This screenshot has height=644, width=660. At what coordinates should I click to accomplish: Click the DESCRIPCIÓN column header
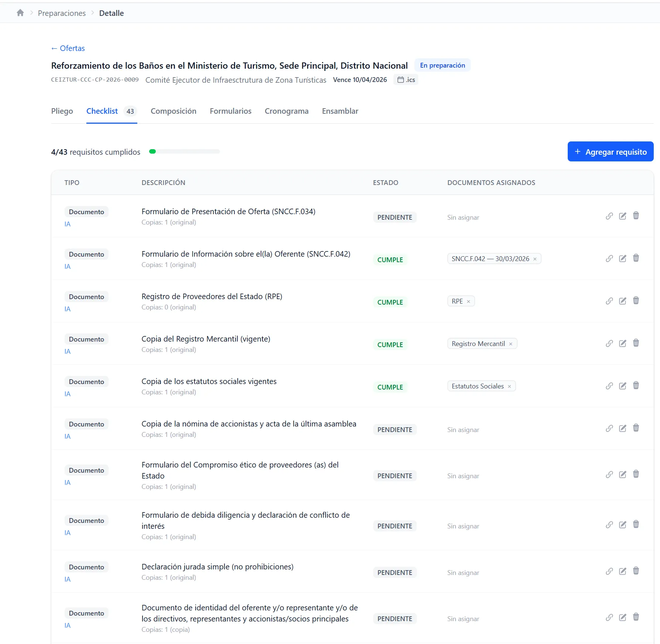(x=164, y=182)
